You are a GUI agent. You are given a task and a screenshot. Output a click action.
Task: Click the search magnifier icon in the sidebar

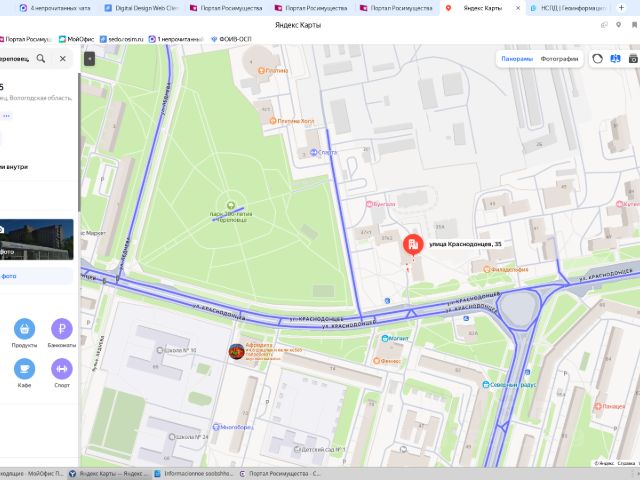point(41,58)
